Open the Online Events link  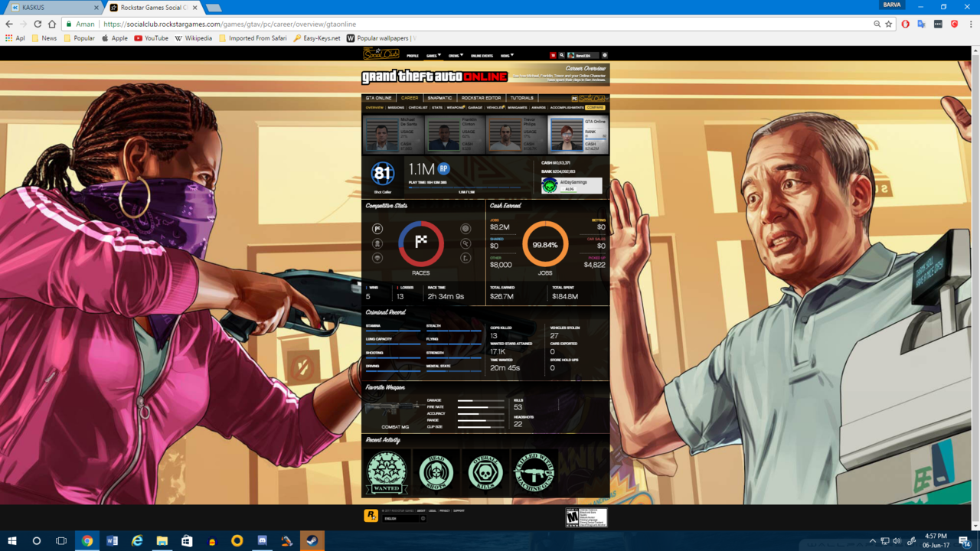click(x=482, y=56)
